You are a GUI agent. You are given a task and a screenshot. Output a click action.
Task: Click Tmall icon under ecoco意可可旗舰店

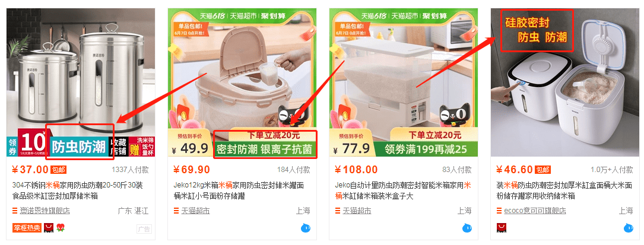pos(502,227)
